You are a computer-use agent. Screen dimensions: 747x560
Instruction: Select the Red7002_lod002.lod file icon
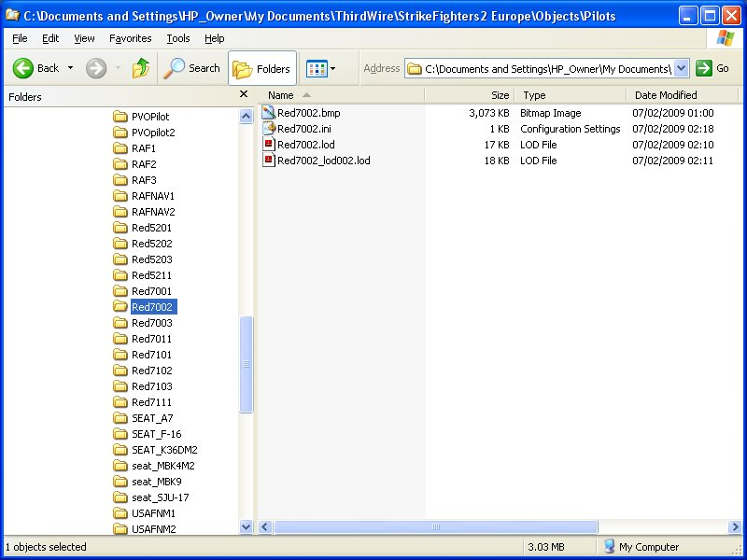(x=269, y=161)
